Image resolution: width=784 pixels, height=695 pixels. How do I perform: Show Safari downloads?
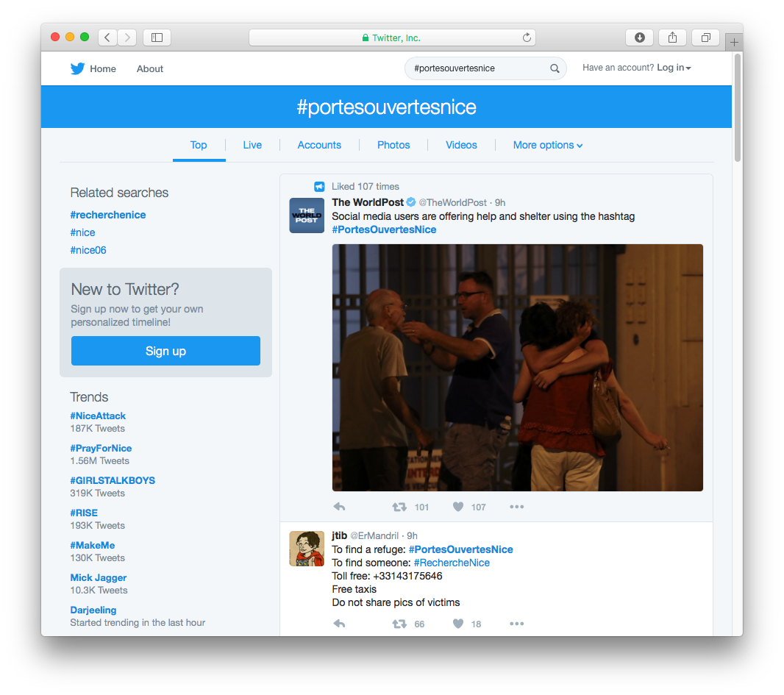tap(640, 38)
